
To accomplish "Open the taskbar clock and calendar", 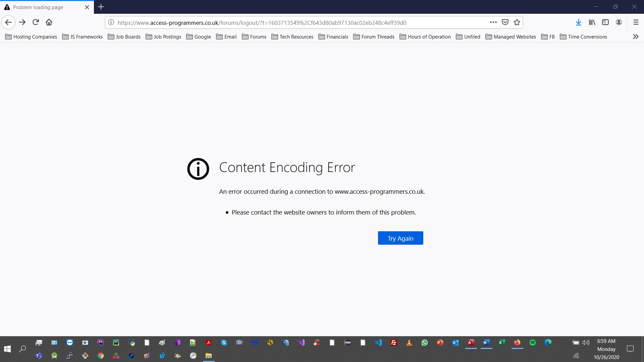I will coord(606,349).
